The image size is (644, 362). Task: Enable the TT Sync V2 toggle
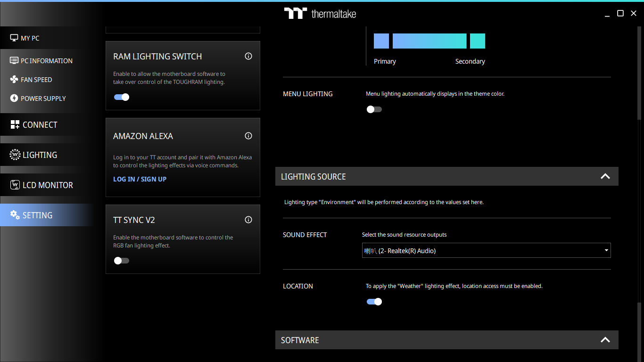click(122, 261)
